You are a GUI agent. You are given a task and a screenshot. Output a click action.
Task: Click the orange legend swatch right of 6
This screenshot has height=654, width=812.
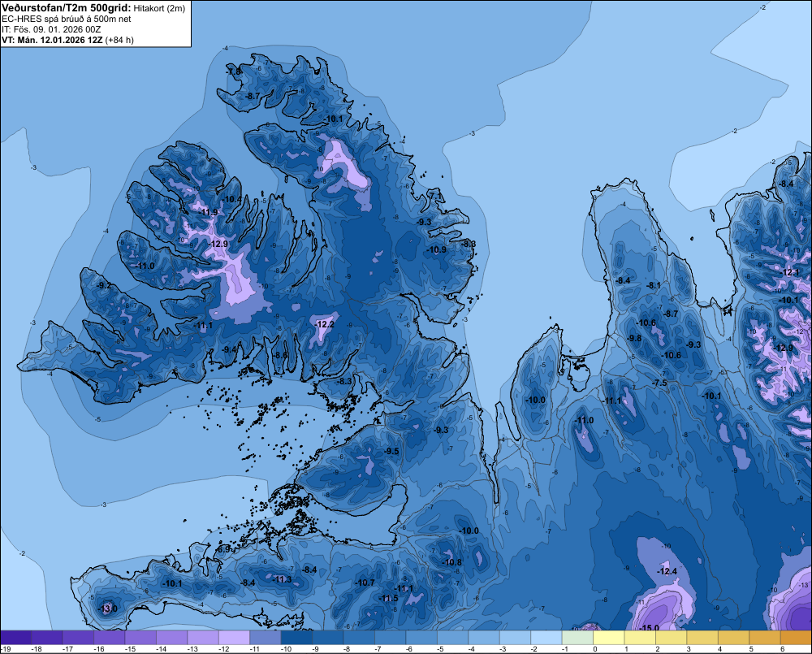pos(796,638)
